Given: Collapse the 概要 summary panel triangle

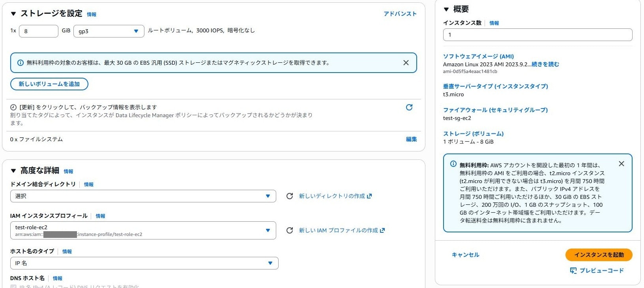Looking at the screenshot, I should (446, 9).
